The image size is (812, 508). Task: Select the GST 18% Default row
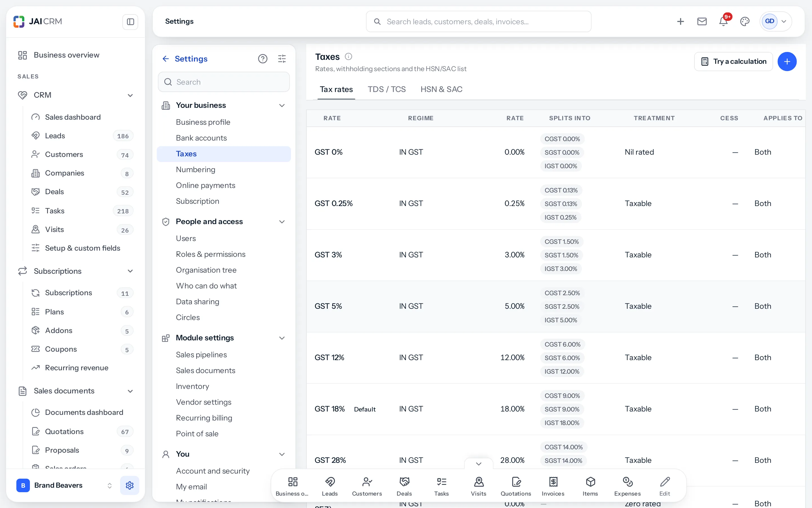[x=556, y=409]
